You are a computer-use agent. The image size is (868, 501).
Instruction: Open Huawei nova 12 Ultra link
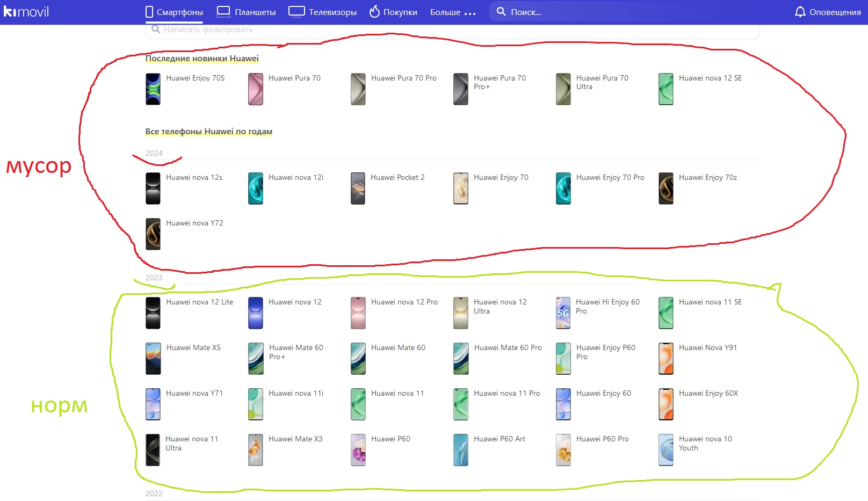point(500,306)
